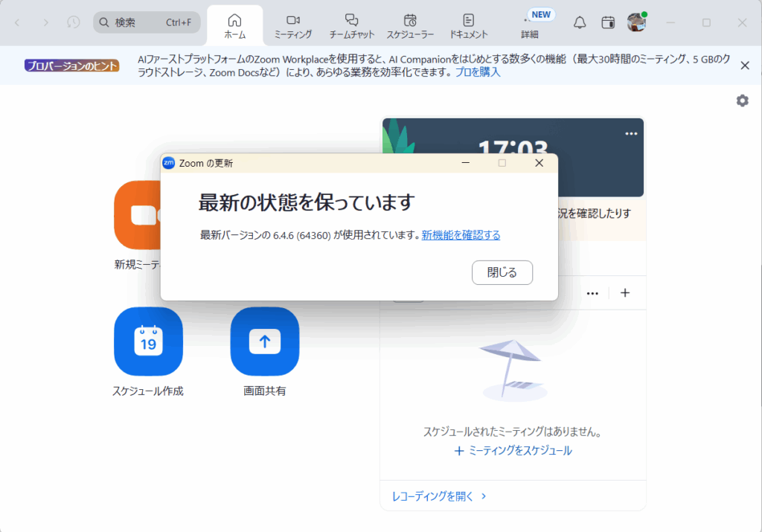762x532 pixels.
Task: Open notifications bell icon
Action: click(x=579, y=22)
